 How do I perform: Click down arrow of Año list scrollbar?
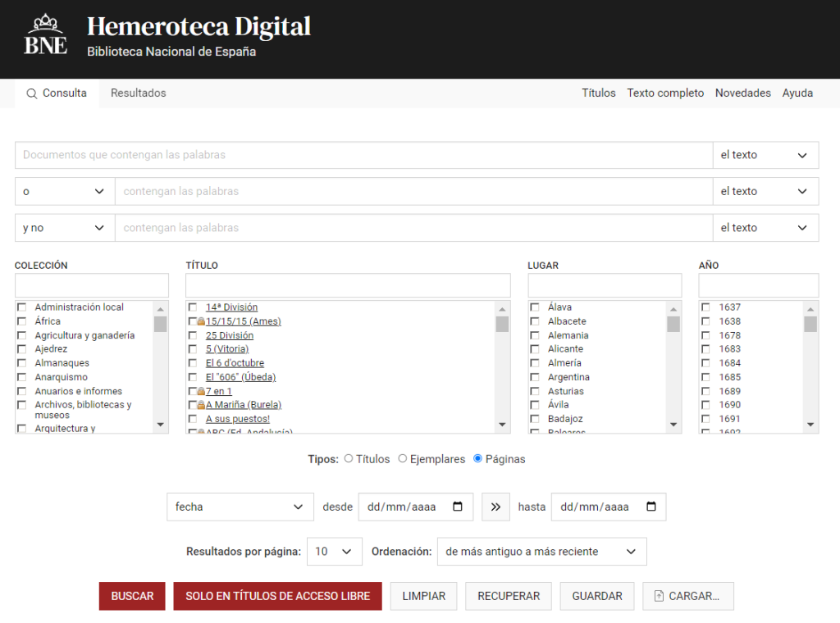(x=810, y=425)
